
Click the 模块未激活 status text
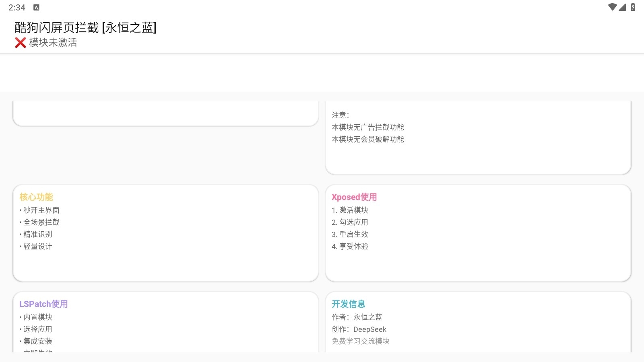[53, 43]
